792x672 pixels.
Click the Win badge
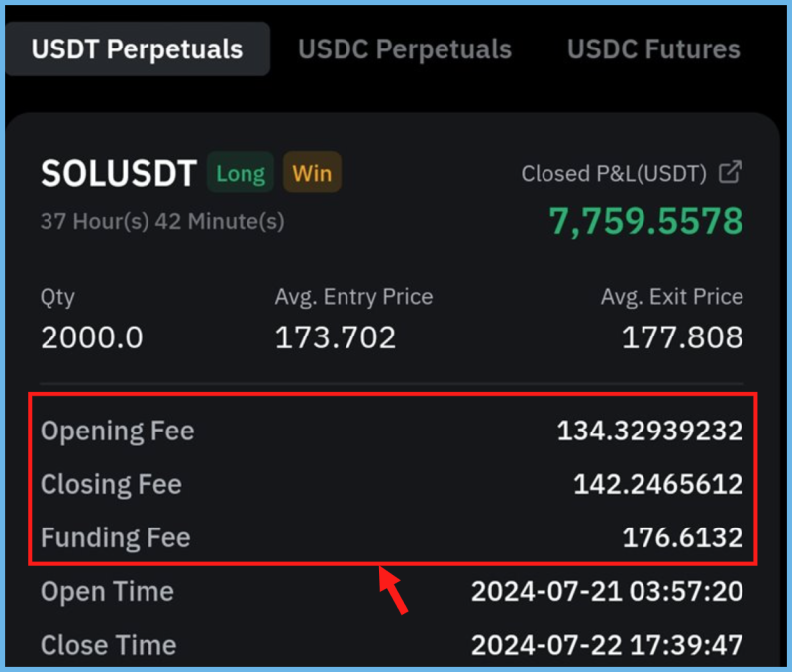click(x=312, y=172)
